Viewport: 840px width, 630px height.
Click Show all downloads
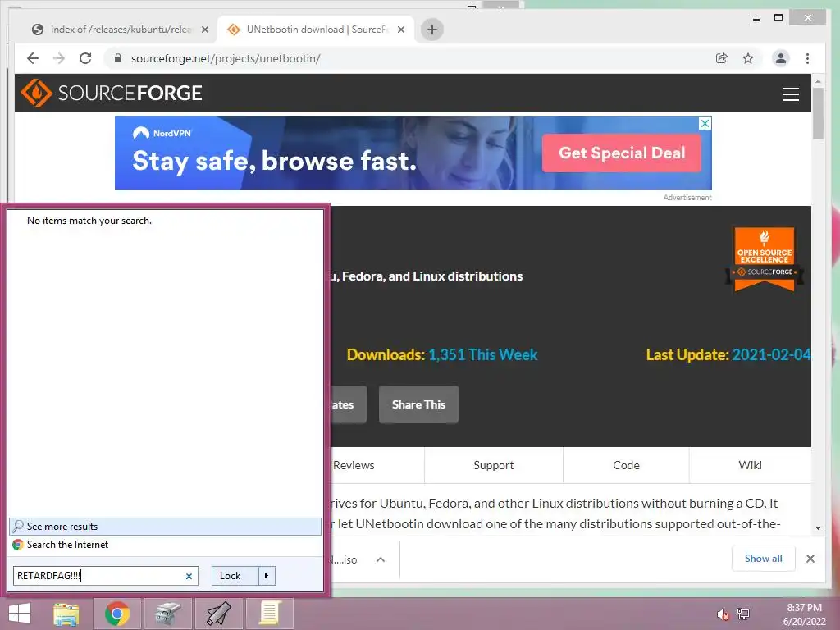[764, 559]
